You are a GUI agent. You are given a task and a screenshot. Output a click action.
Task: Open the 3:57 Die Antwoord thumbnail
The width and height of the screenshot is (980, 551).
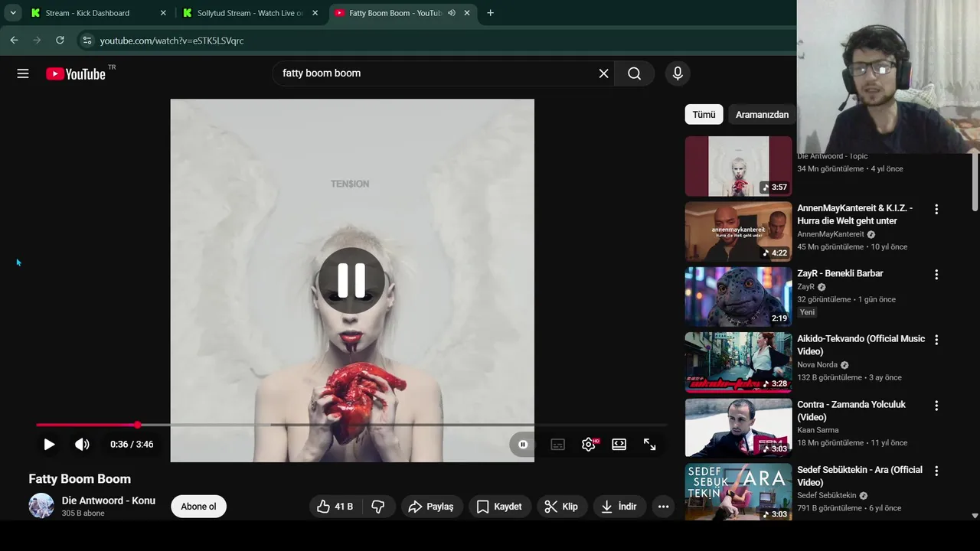(x=738, y=166)
